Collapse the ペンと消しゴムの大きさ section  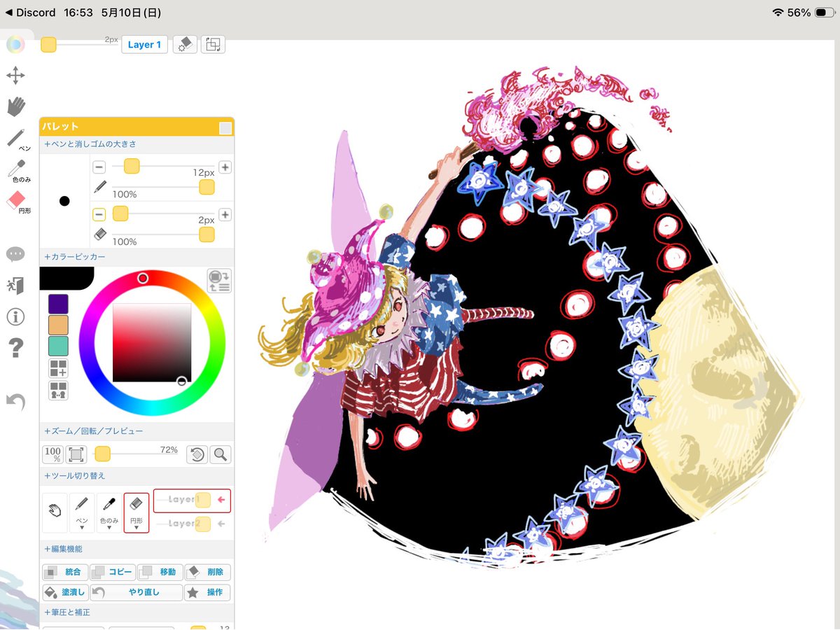(90, 143)
